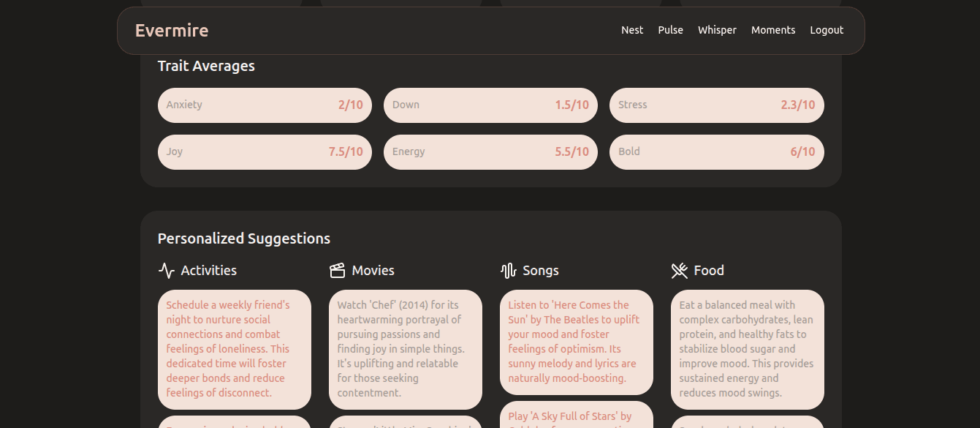Click Logout to sign out

coord(826,30)
